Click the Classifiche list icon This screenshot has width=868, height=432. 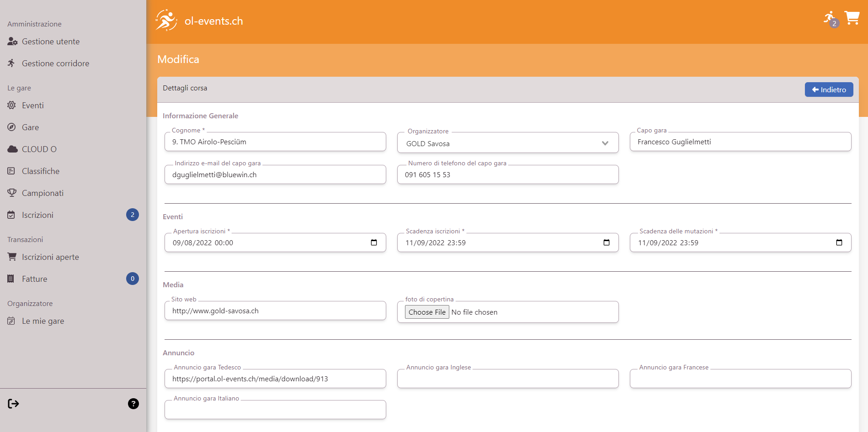(x=11, y=171)
